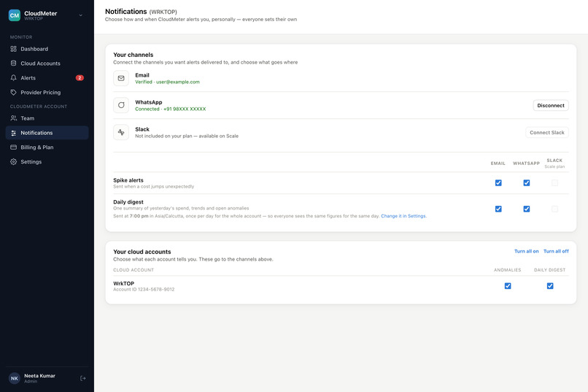Screen dimensions: 588x392
Task: Click the Turn all on link
Action: [x=526, y=251]
